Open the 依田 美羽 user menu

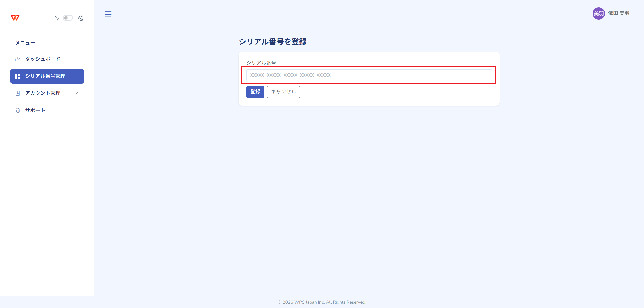tap(619, 13)
